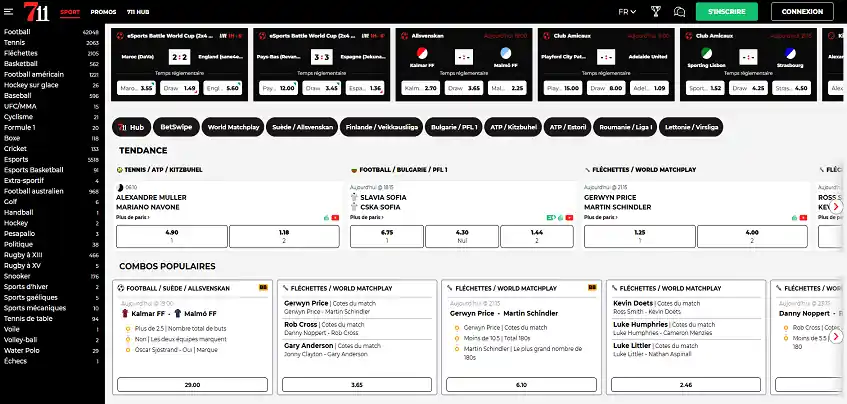Open Tennis in the sports sidebar
This screenshot has height=404, width=847.
[51, 43]
